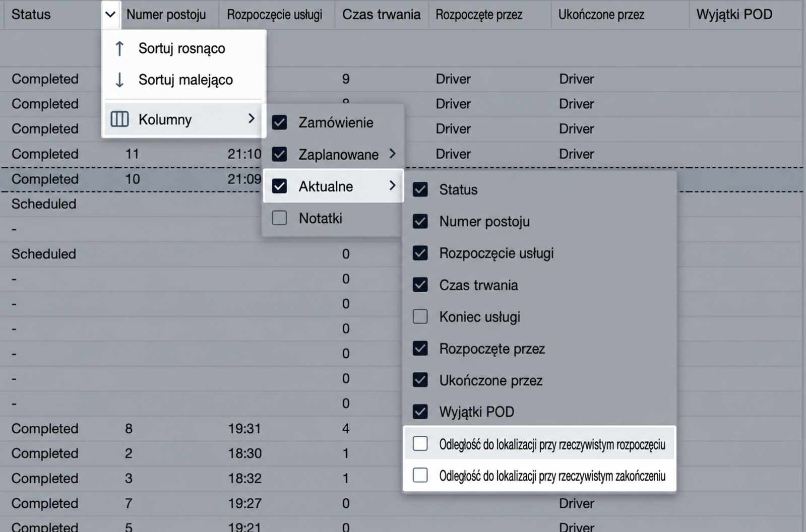Select the Kolumny menu entry
This screenshot has width=806, height=532.
click(x=183, y=119)
